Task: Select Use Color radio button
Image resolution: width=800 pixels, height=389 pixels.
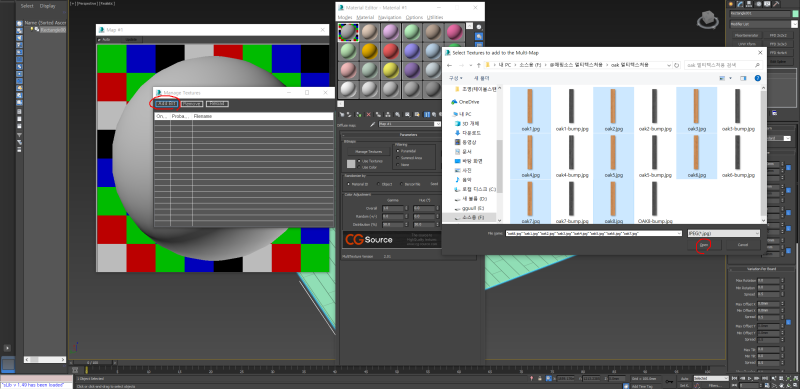Action: [359, 167]
